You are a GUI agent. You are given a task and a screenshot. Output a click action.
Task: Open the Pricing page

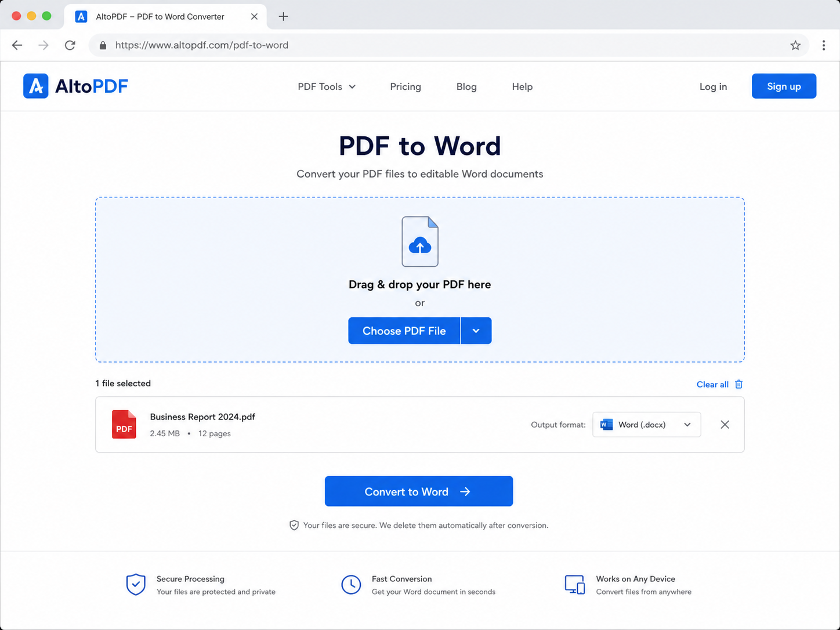pos(405,86)
